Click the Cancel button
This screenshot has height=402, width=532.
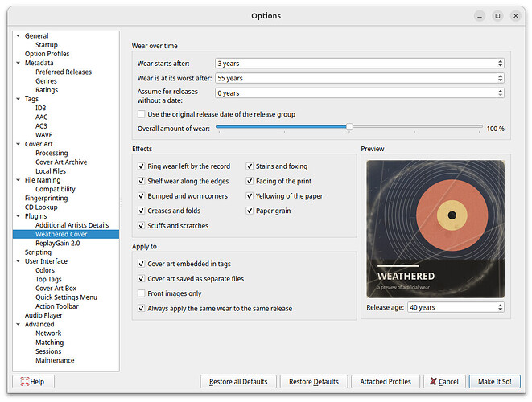click(444, 381)
